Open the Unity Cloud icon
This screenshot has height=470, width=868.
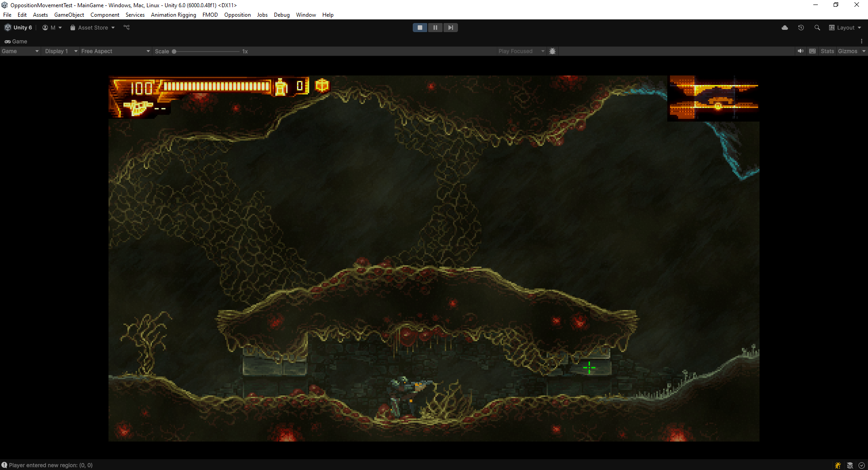click(785, 28)
